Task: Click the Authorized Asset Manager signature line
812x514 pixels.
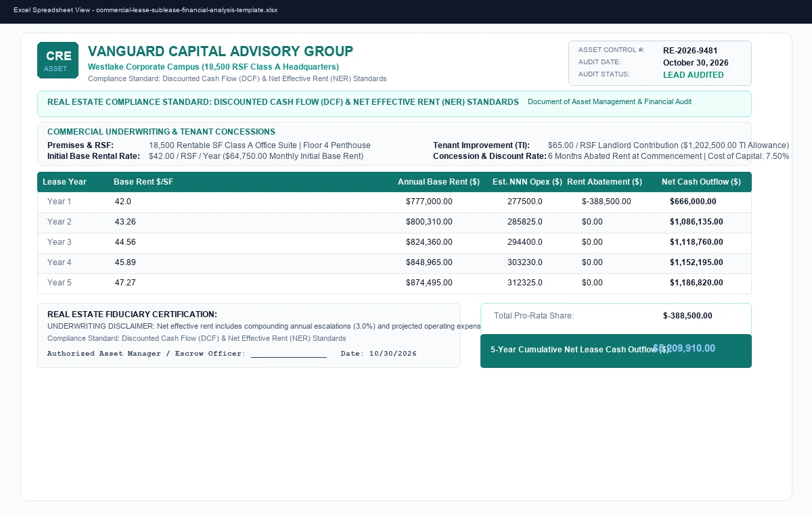Action: click(x=187, y=354)
